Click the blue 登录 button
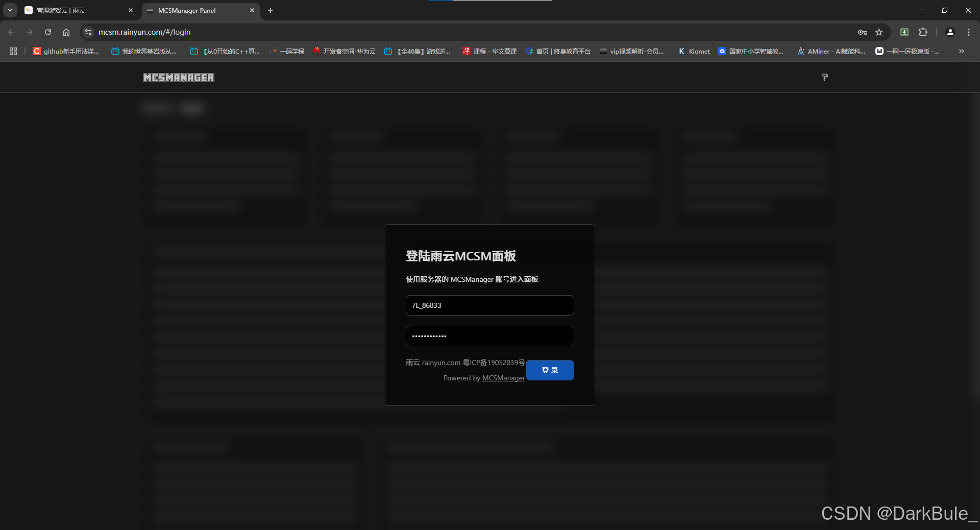The width and height of the screenshot is (980, 530). coord(550,370)
